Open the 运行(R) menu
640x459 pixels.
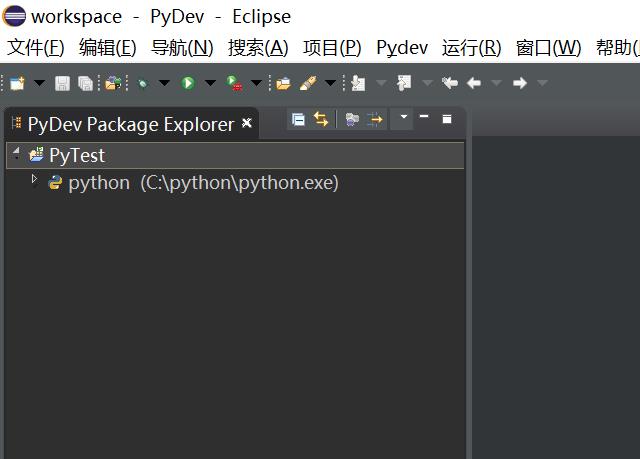pyautogui.click(x=471, y=48)
